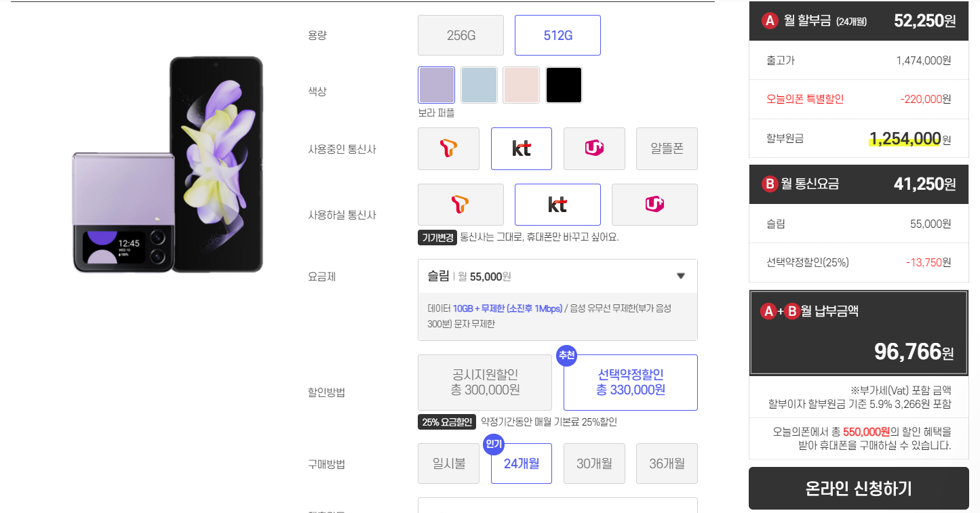Pick LG U+ logo under 사용하실 통신사

654,205
